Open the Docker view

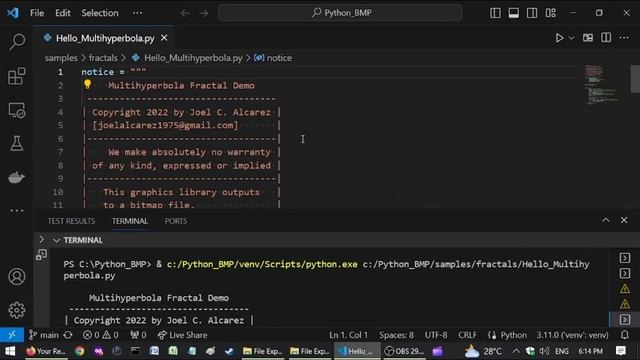pyautogui.click(x=17, y=177)
